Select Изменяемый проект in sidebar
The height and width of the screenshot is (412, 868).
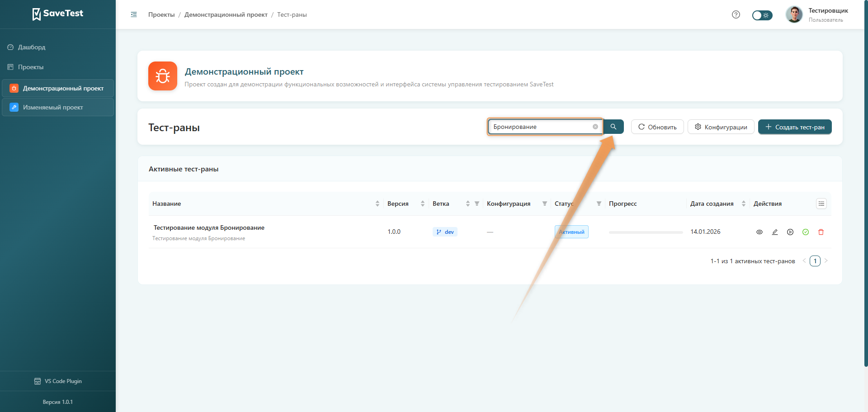point(53,108)
